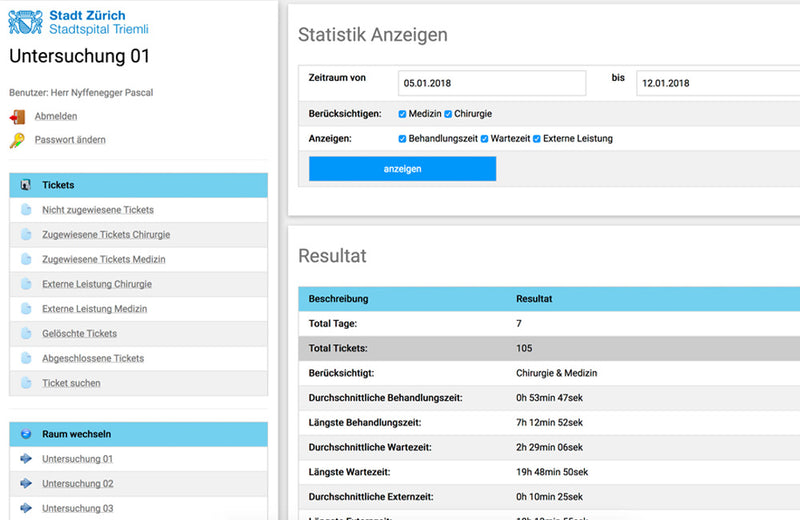The image size is (800, 520).
Task: Click the Raum wechseln globe icon
Action: click(26, 434)
